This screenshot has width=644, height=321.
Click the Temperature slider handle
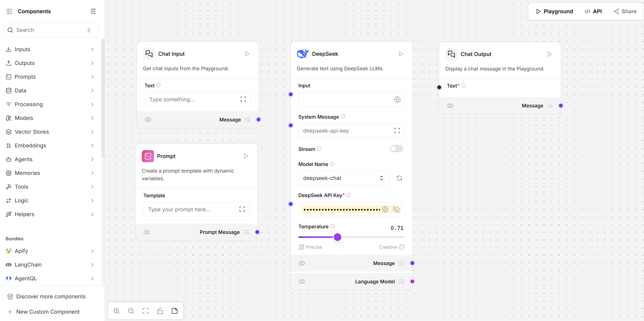[x=338, y=237]
